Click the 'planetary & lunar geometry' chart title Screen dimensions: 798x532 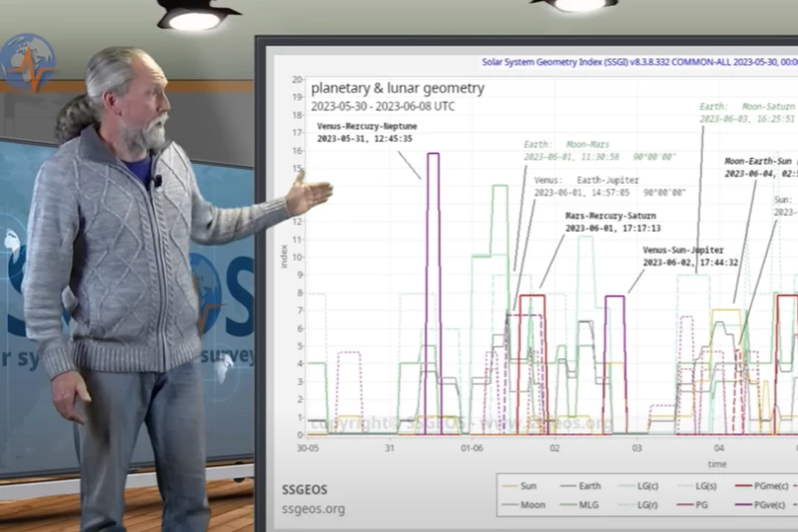coord(397,88)
